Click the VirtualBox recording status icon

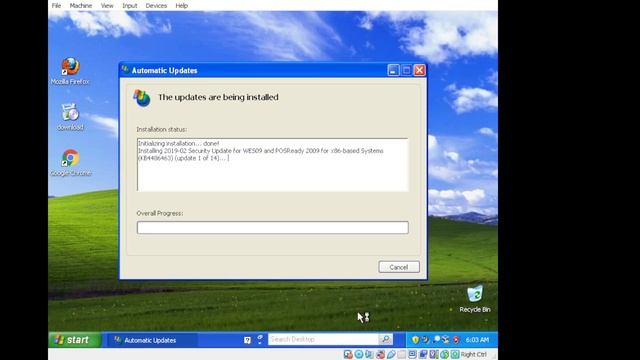tap(423, 354)
